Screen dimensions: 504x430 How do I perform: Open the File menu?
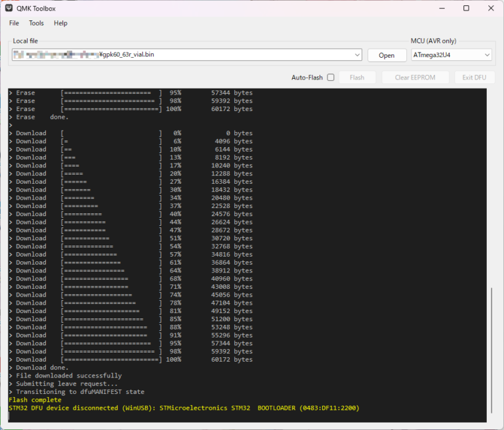coord(14,23)
